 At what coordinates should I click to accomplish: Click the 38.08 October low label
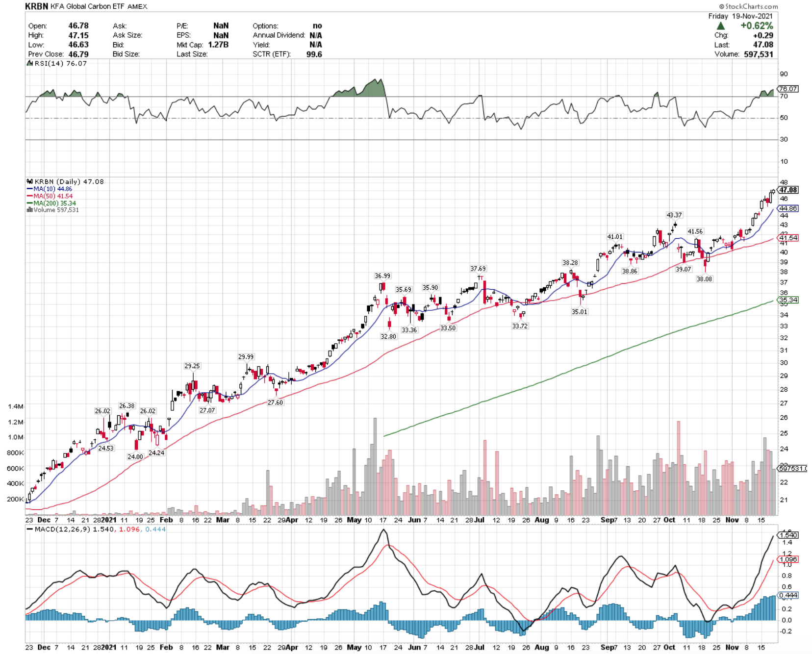(x=704, y=279)
